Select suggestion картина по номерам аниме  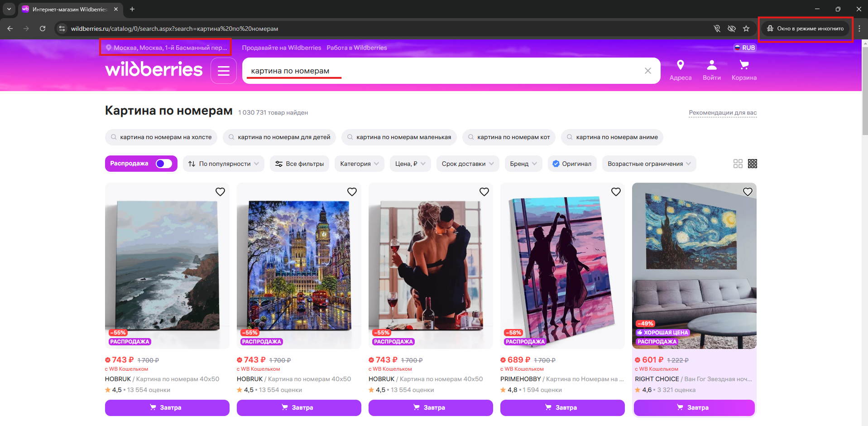tap(612, 137)
